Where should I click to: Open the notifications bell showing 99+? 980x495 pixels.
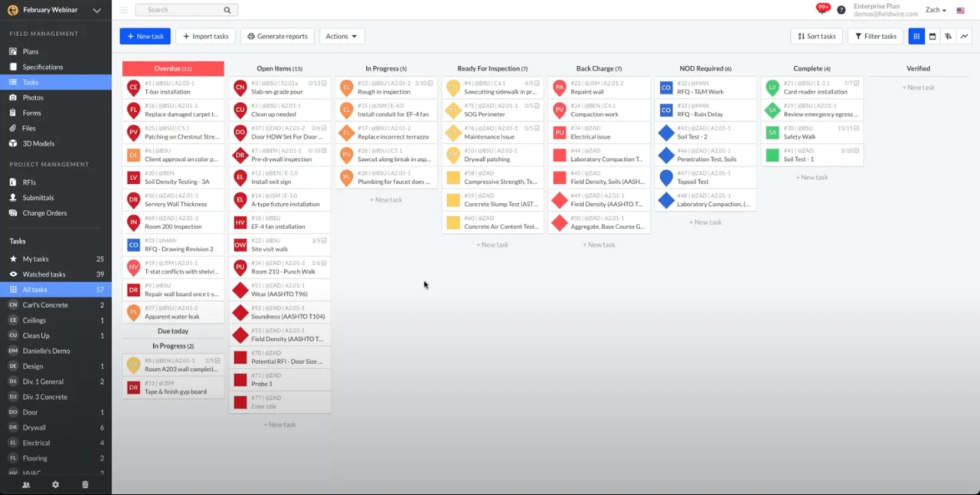pyautogui.click(x=823, y=8)
